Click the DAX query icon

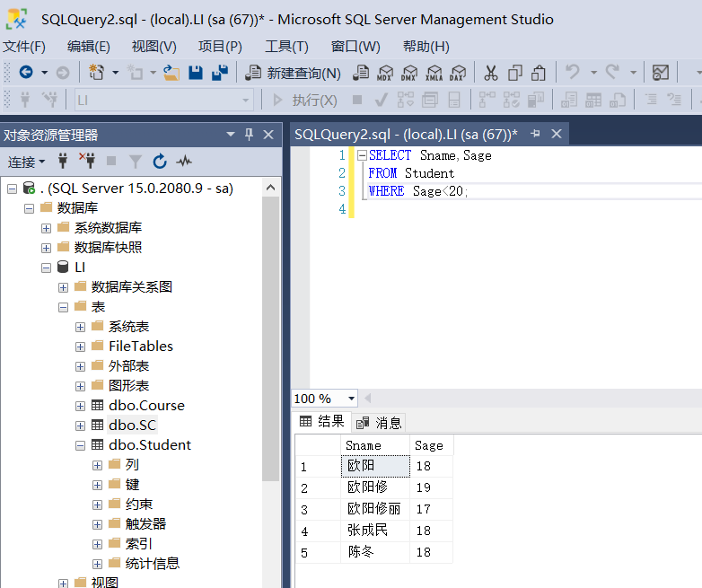click(458, 72)
